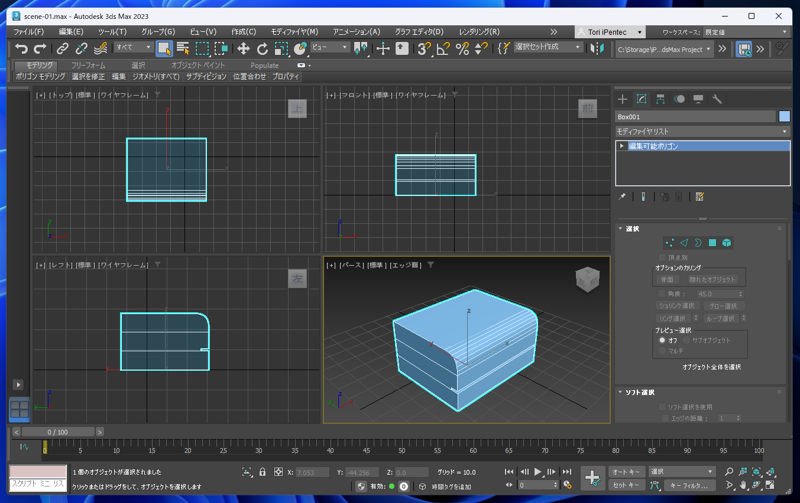The width and height of the screenshot is (800, 503).
Task: Expand the 編集可能ポリゴン stack entry
Action: (x=621, y=146)
